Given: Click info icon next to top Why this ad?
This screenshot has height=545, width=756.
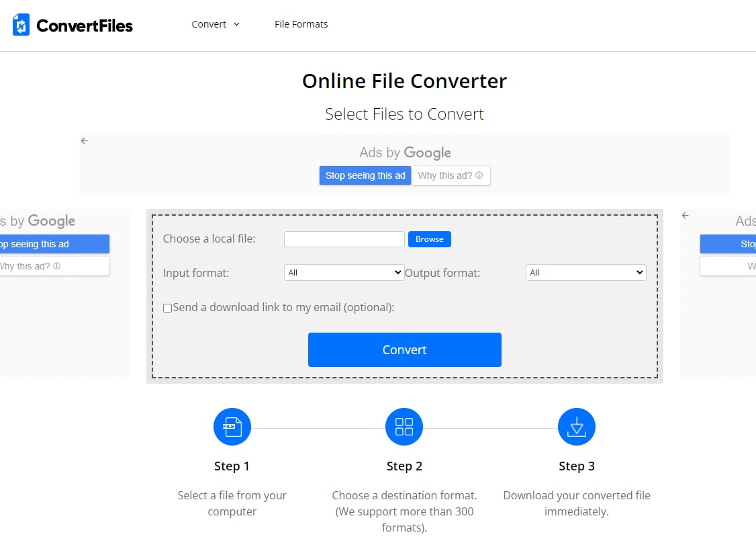Looking at the screenshot, I should [479, 175].
